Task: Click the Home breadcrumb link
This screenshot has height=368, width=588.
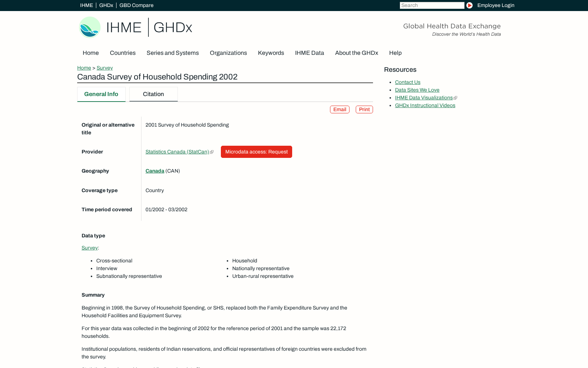Action: tap(84, 68)
